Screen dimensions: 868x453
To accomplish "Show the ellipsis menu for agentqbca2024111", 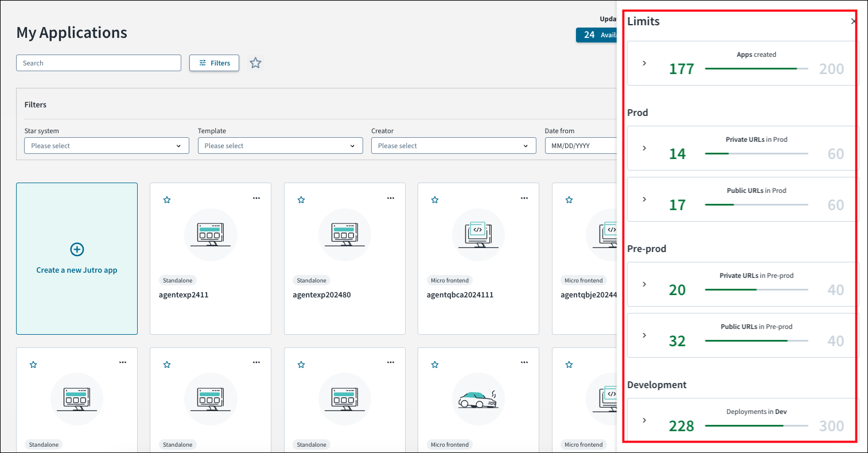I will click(524, 198).
